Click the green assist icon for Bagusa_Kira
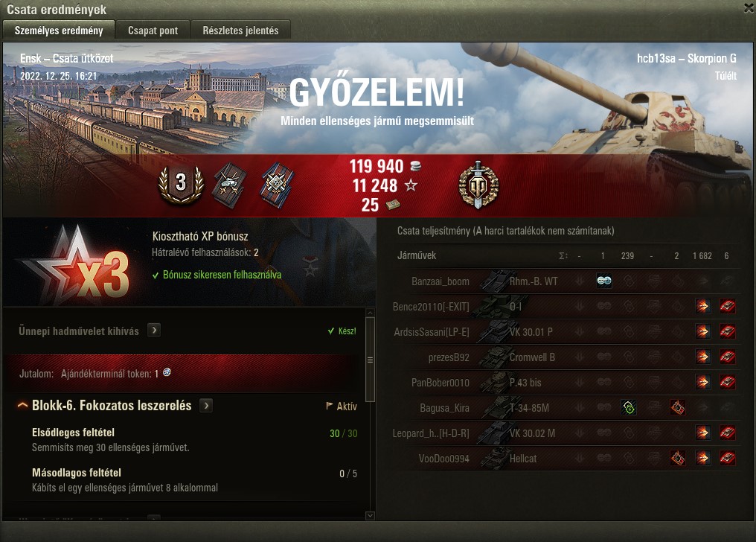The width and height of the screenshot is (756, 542). click(x=629, y=407)
